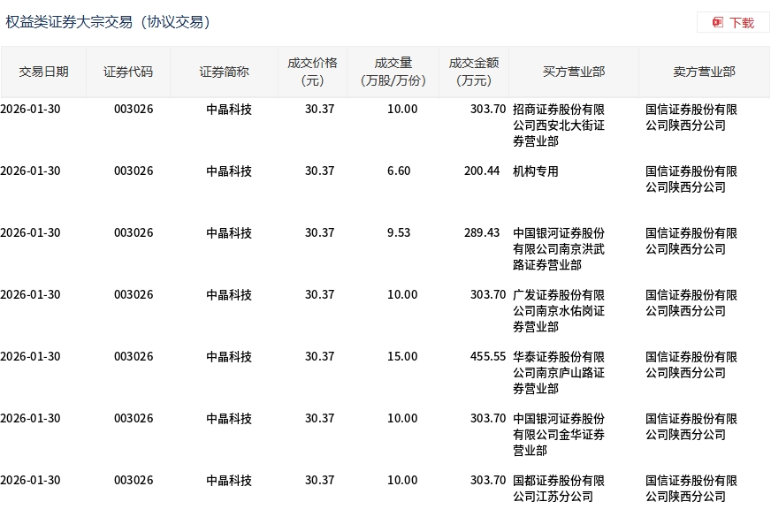The width and height of the screenshot is (771, 532).
Task: Click 中晶科技 in the 289.43 row
Action: (x=229, y=233)
